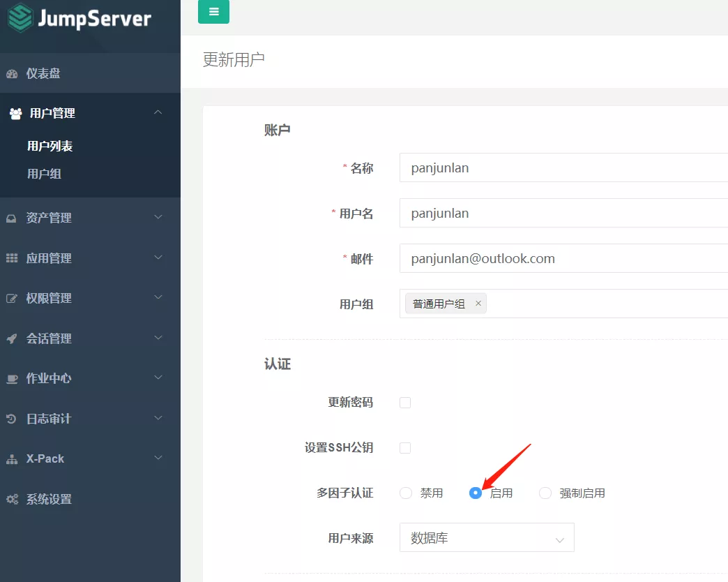Click the asset management inbox icon
Viewport: 728px width, 582px height.
[x=12, y=218]
